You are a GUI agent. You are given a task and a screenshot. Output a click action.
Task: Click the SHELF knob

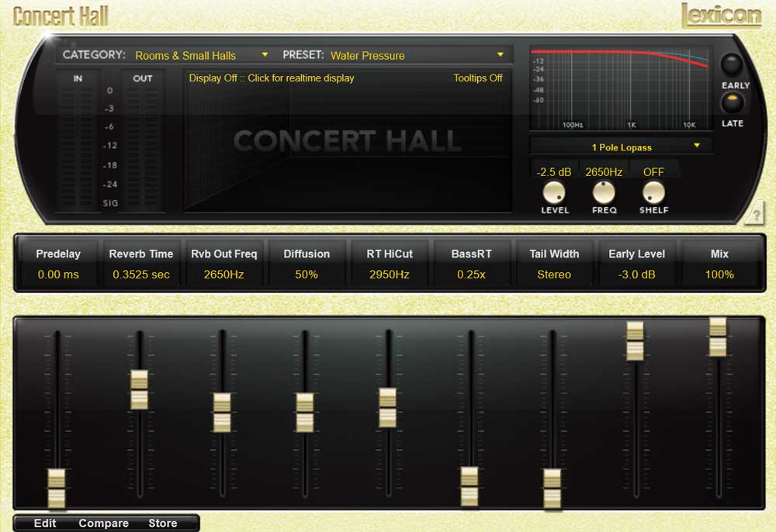pyautogui.click(x=653, y=192)
